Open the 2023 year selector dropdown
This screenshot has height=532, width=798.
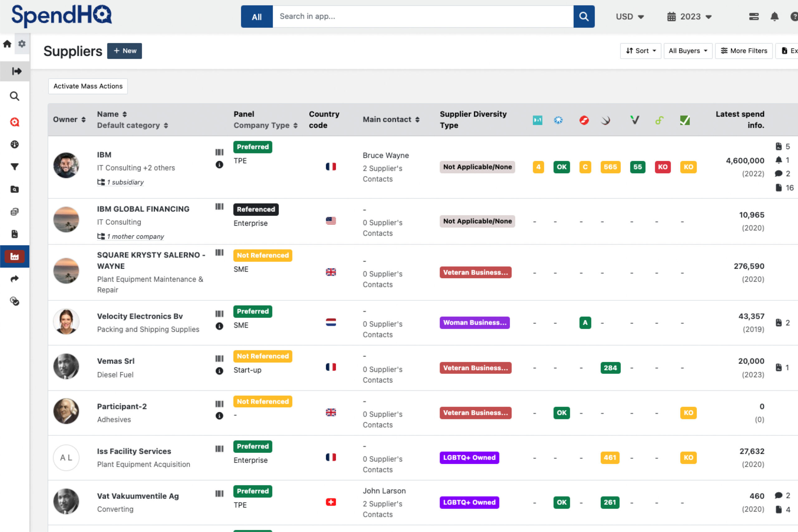[689, 16]
